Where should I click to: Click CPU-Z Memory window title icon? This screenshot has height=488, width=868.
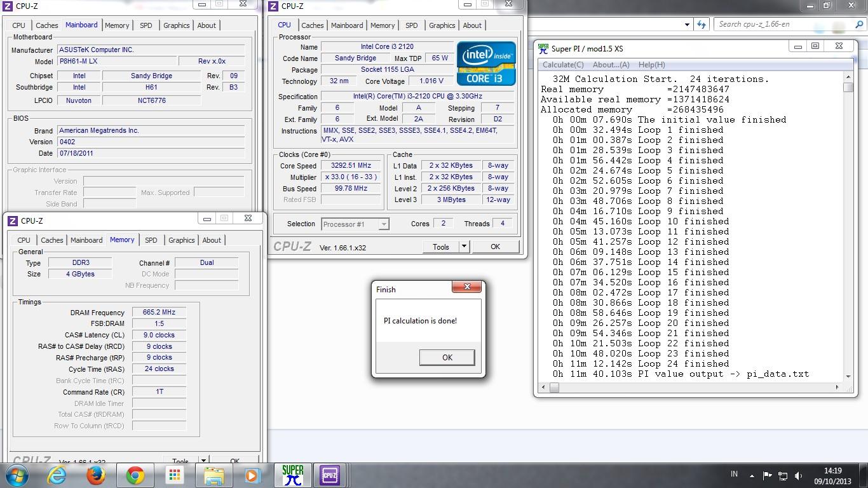point(13,220)
